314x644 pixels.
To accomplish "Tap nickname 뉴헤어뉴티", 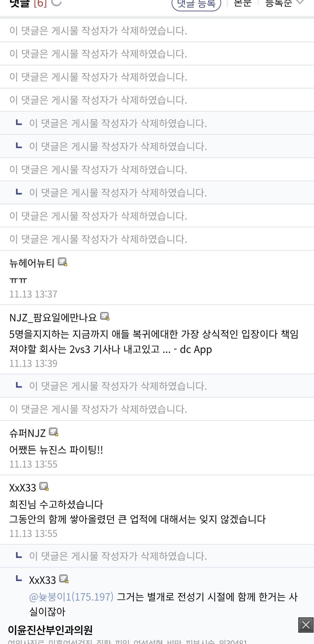I will click(32, 263).
